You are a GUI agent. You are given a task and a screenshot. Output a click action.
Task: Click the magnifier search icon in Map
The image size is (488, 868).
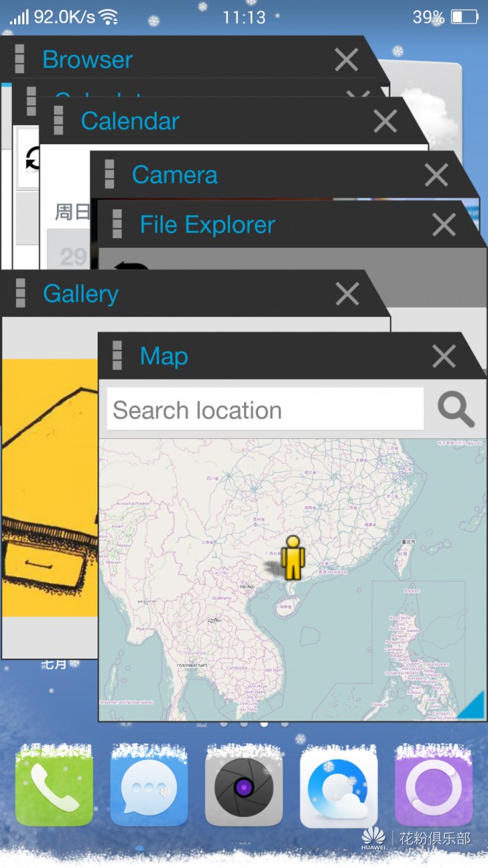pos(455,409)
